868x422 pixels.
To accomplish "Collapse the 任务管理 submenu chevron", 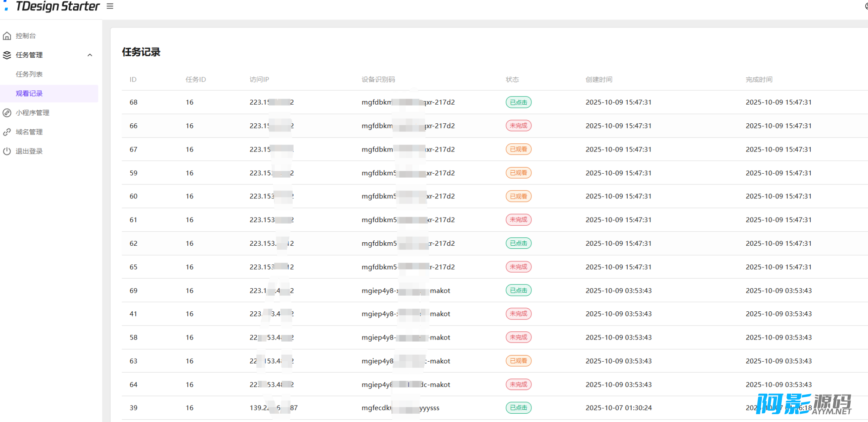I will coord(90,55).
